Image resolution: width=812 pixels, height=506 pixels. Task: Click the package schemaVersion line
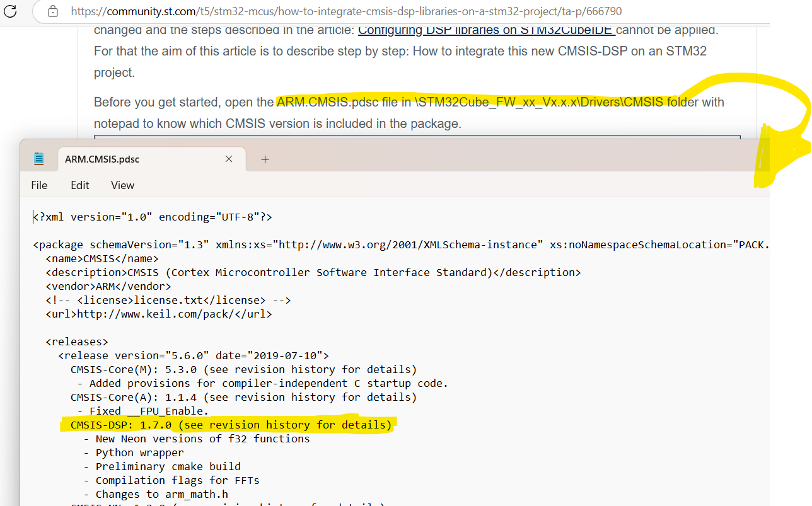(401, 244)
